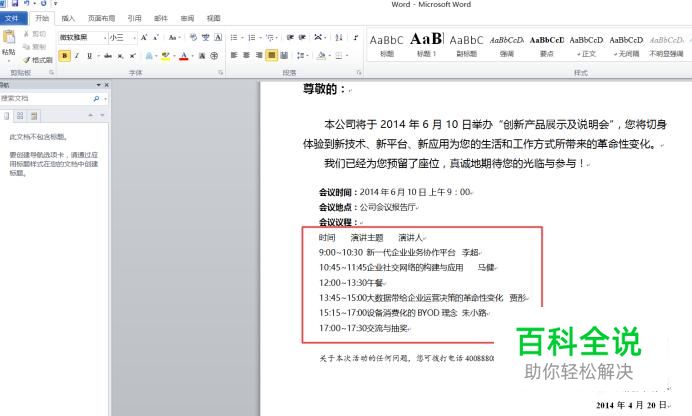
Task: Toggle Subscript formatting button
Action: tap(120, 56)
